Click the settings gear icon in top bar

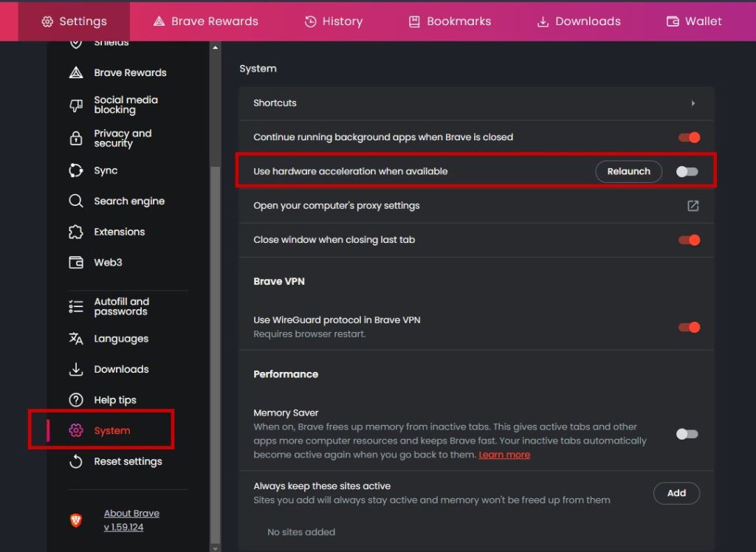(x=47, y=21)
